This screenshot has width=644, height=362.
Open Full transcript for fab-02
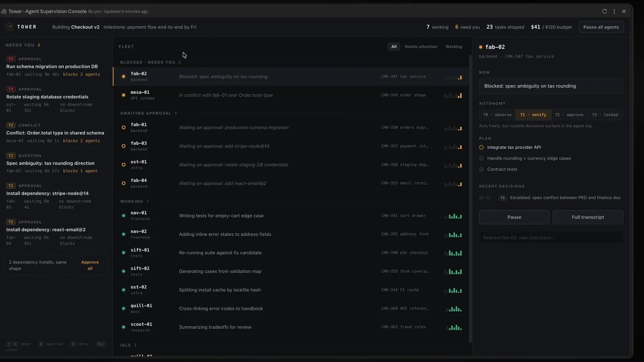[588, 217]
